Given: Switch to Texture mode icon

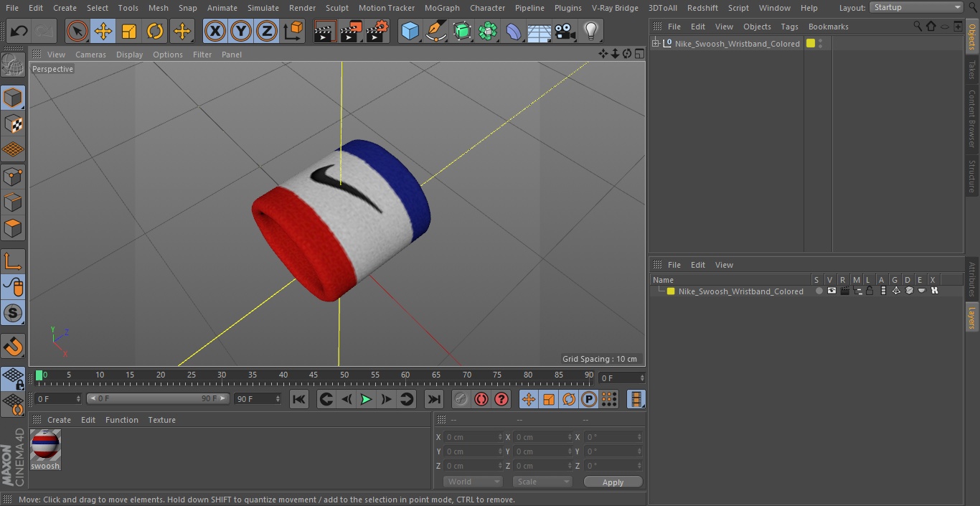Looking at the screenshot, I should (x=13, y=123).
